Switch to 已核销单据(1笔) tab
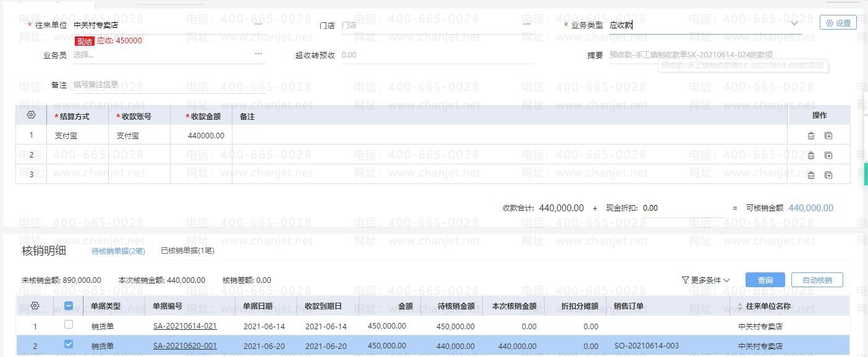The image size is (868, 357). (x=187, y=251)
